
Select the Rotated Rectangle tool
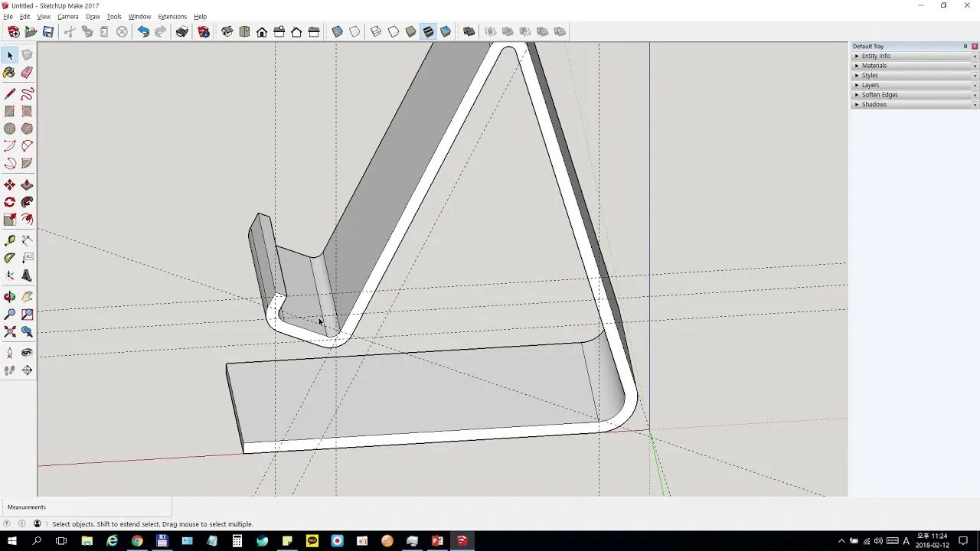[x=27, y=112]
